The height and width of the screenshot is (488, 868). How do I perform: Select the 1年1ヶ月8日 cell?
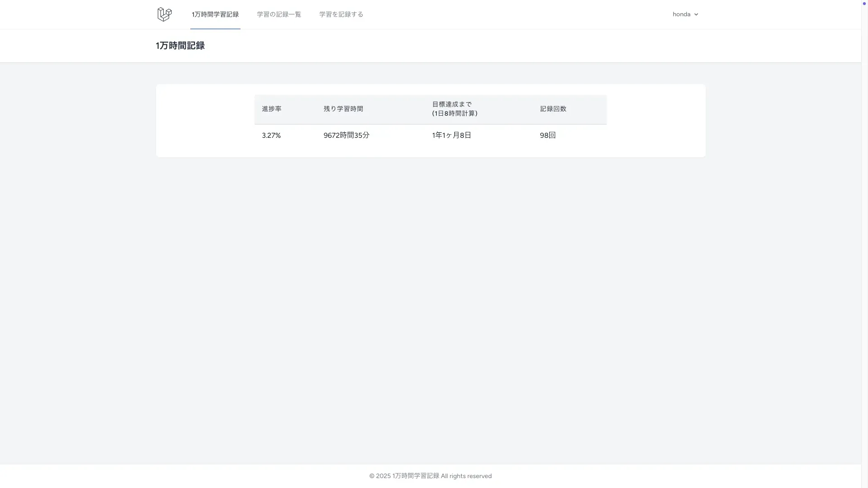click(452, 136)
